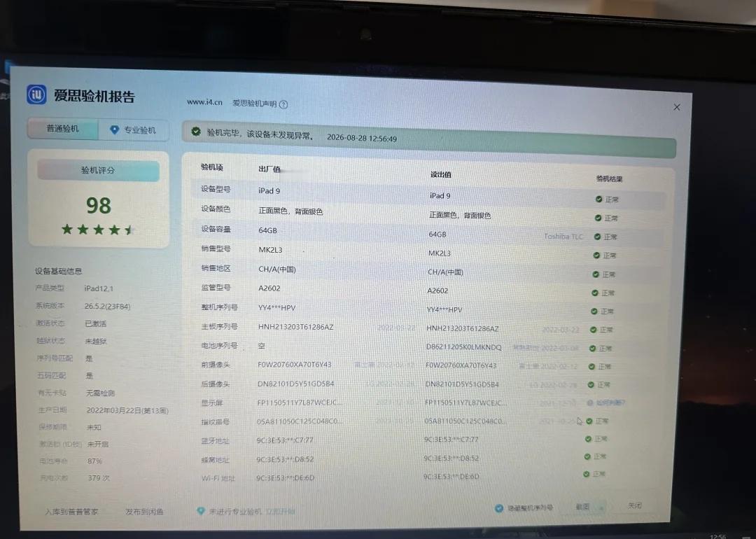Click the 正常 check icon for 电池序列号
This screenshot has width=756, height=539.
(592, 348)
